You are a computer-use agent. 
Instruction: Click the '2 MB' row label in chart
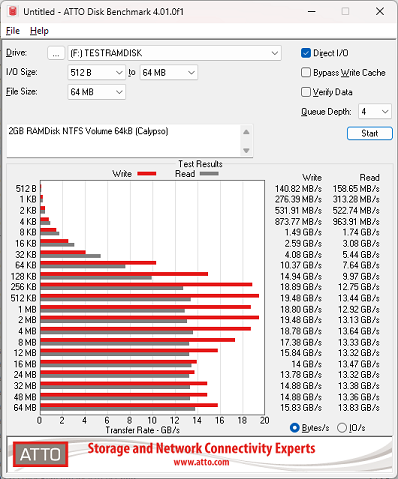[x=27, y=320]
